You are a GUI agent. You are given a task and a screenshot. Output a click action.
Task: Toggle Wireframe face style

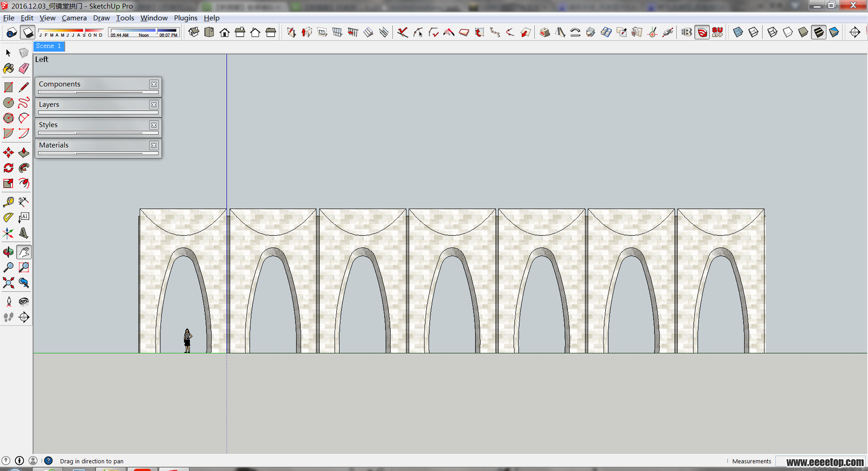click(x=773, y=32)
